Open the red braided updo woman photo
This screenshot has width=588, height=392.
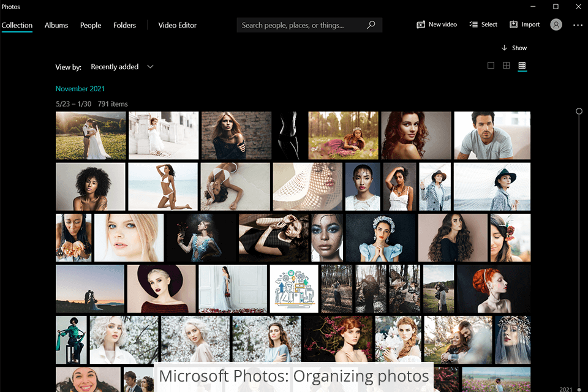[x=494, y=289]
